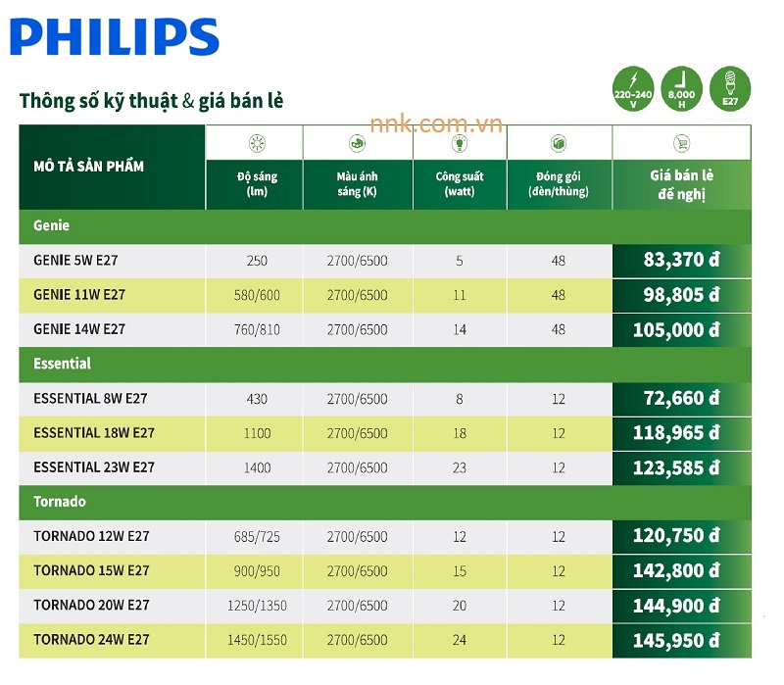Click the color temperature icon above Màu ánh sáng

357,143
